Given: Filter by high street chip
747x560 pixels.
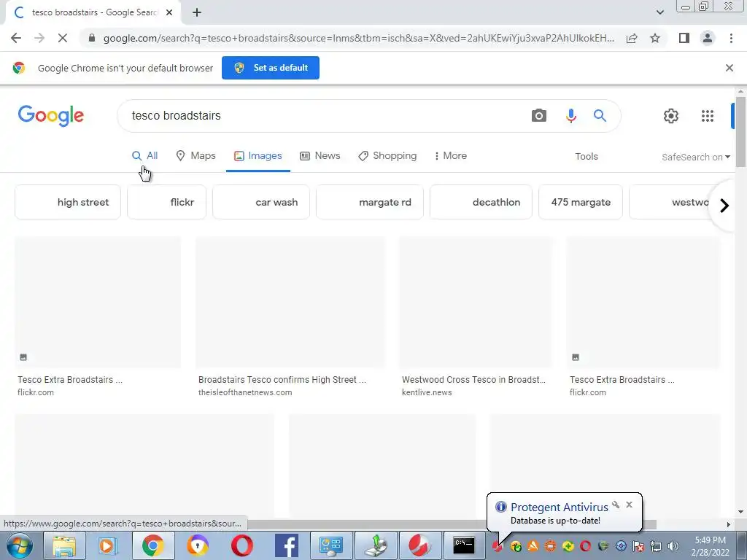Looking at the screenshot, I should coord(68,202).
